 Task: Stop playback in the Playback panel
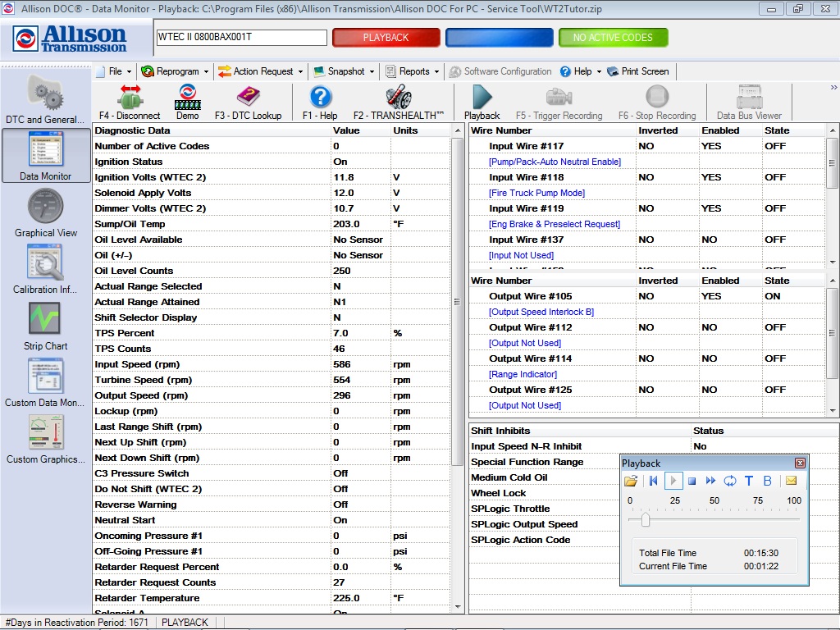(692, 482)
